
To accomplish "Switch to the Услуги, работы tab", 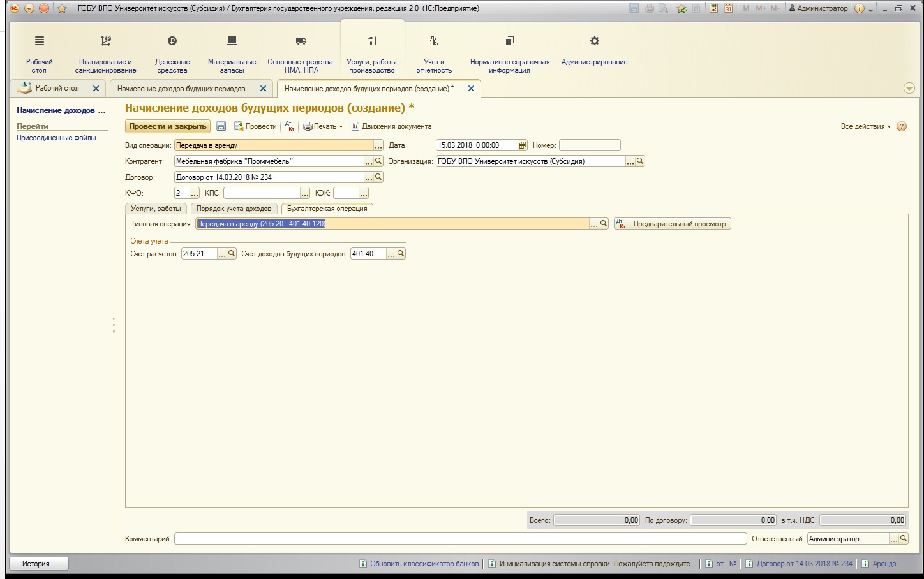I will 156,209.
